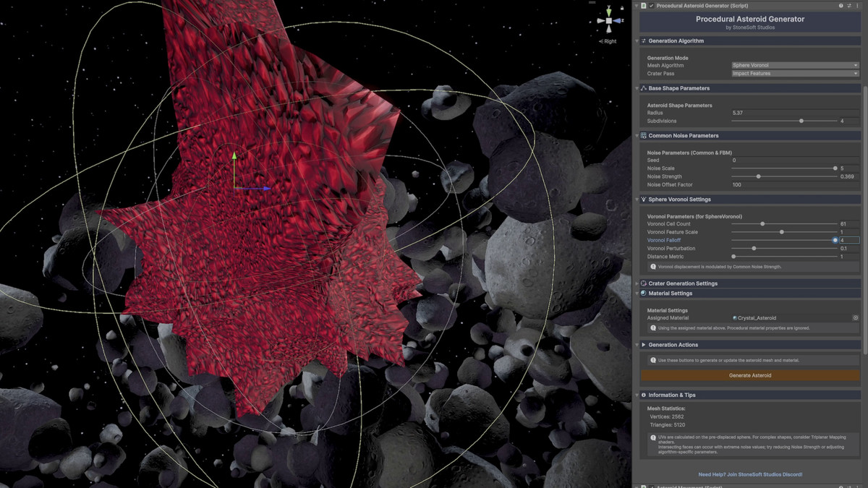This screenshot has width=868, height=488.
Task: Click the Noise Offset Factor field
Action: point(795,184)
